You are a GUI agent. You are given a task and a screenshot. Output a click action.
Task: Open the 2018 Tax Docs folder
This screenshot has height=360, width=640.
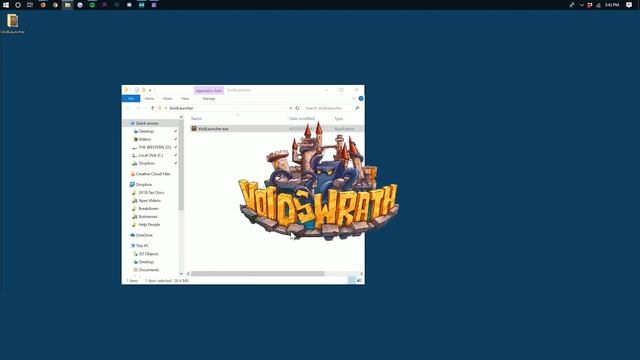point(150,193)
